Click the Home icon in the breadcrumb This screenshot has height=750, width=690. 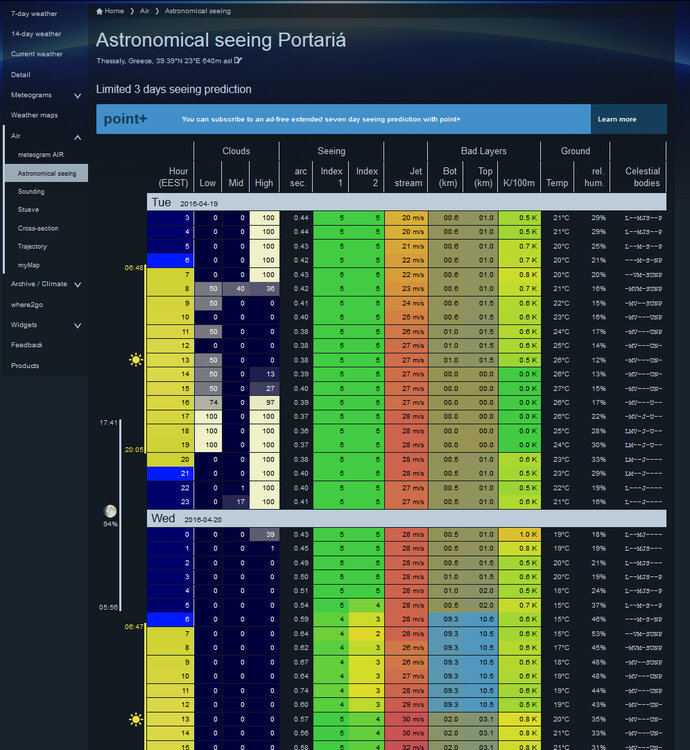(100, 11)
